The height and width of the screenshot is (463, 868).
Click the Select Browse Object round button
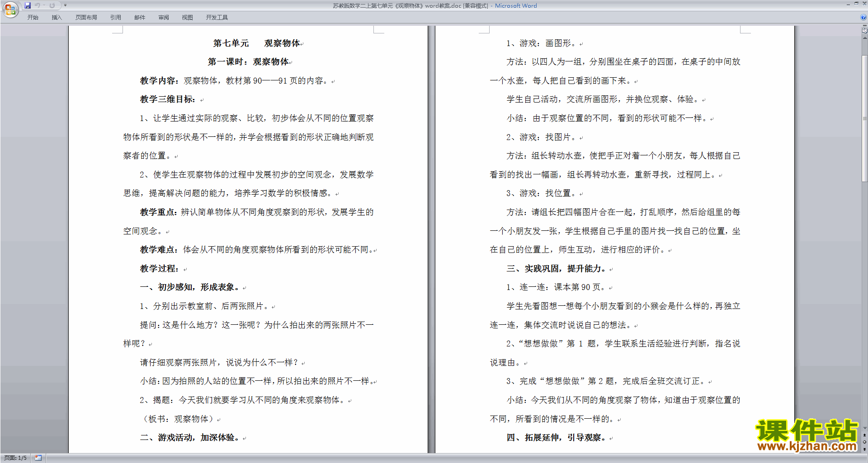point(864,442)
